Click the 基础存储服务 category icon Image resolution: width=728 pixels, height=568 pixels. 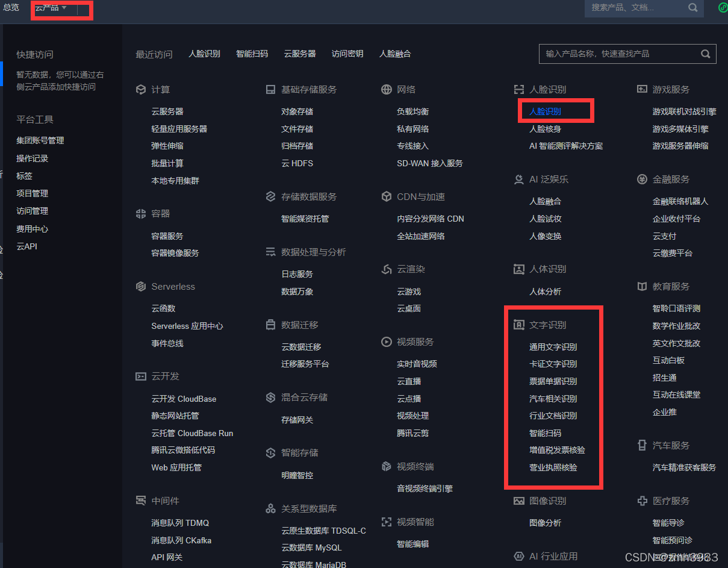tap(270, 90)
